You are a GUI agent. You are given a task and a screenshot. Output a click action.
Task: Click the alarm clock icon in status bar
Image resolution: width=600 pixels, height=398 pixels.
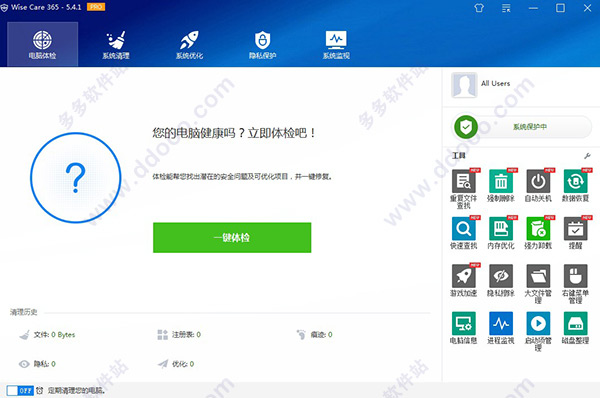40,390
